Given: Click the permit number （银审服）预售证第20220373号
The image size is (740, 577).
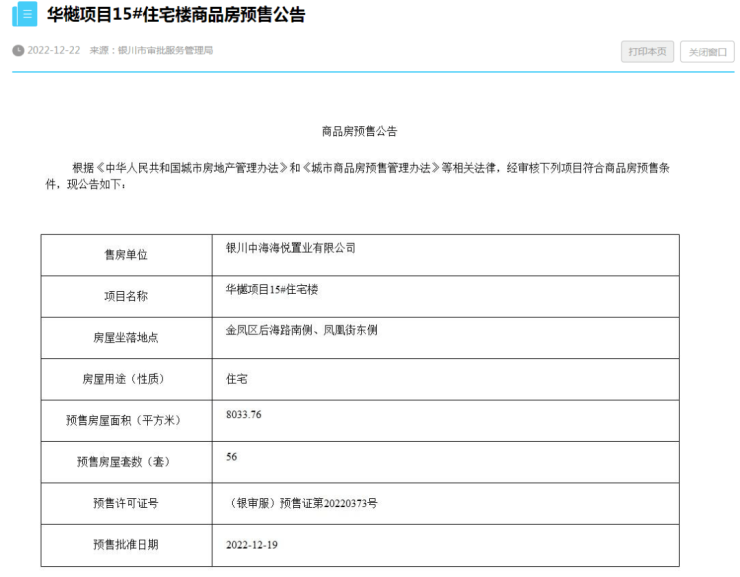Looking at the screenshot, I should (302, 503).
